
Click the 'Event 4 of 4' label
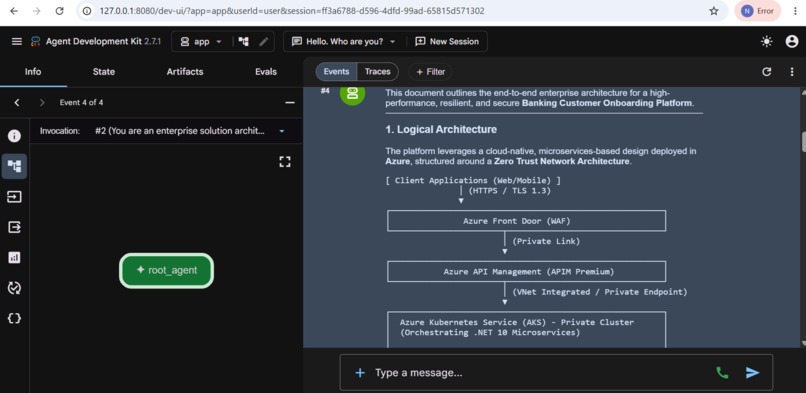(81, 103)
